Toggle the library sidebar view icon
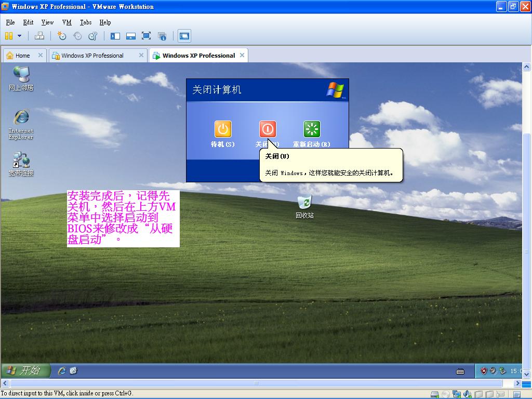This screenshot has width=532, height=399. pos(115,36)
